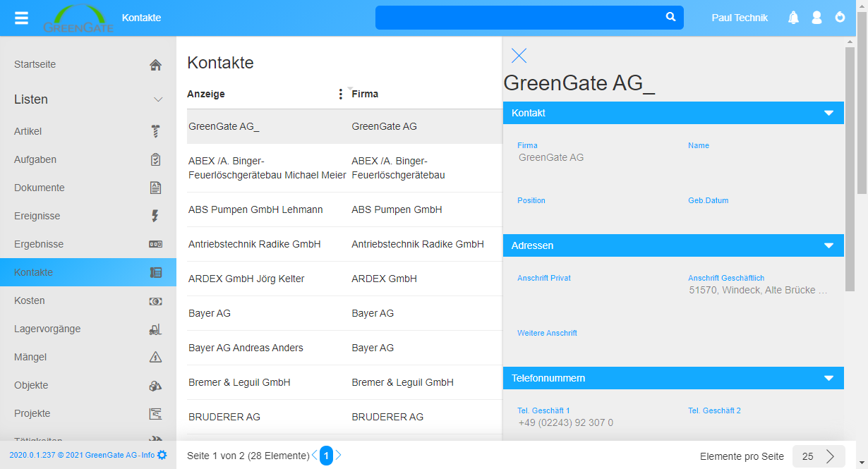Click the Info link in footer
The width and height of the screenshot is (868, 469).
[147, 455]
